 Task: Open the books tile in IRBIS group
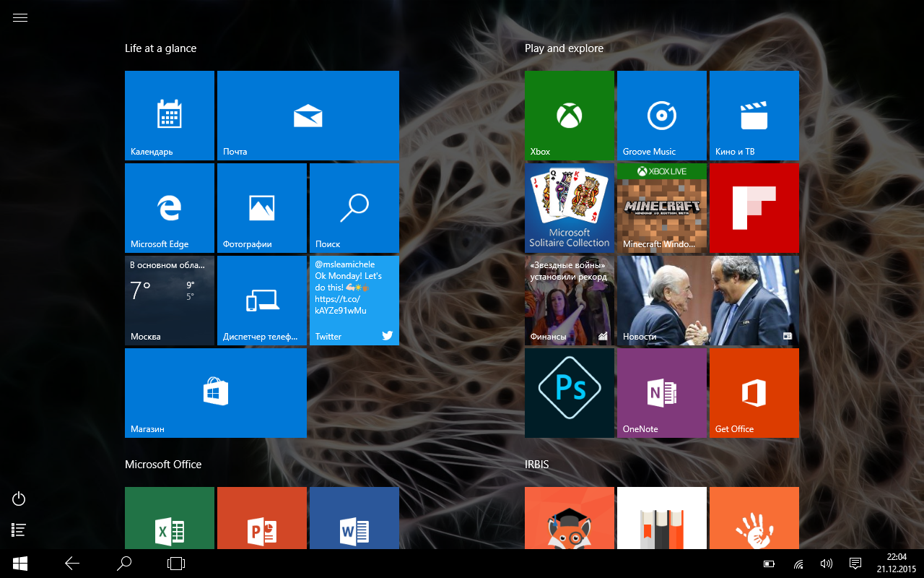click(662, 518)
